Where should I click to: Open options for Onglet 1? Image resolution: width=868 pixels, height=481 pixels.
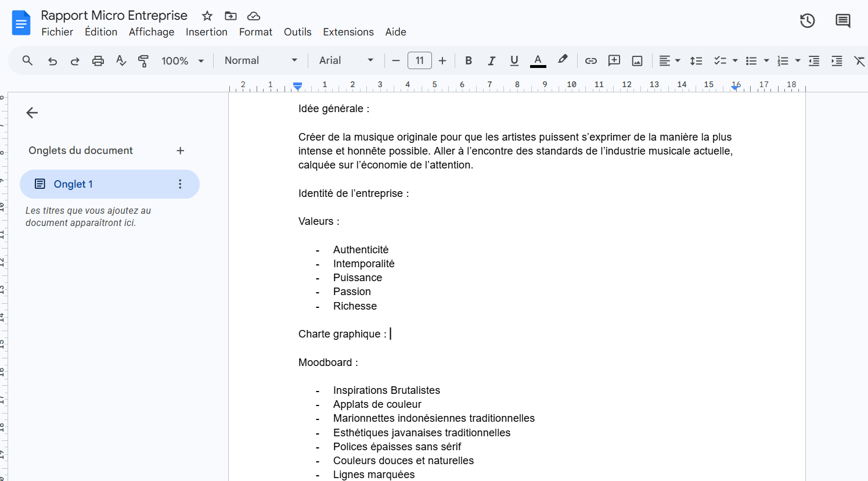180,184
